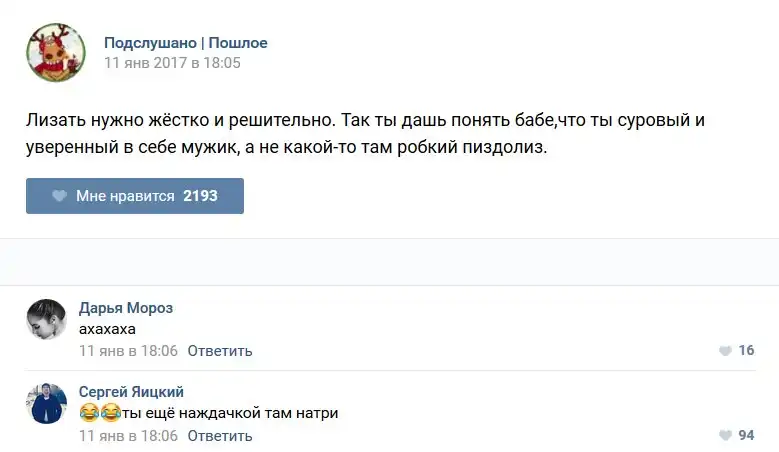779x452 pixels.
Task: Open Дарья Мороз's profile picture
Action: click(46, 320)
